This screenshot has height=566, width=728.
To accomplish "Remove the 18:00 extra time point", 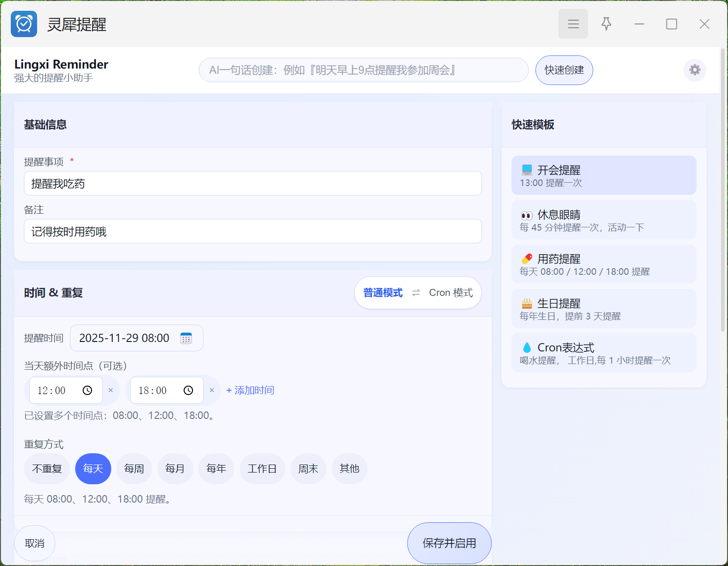I will click(212, 390).
